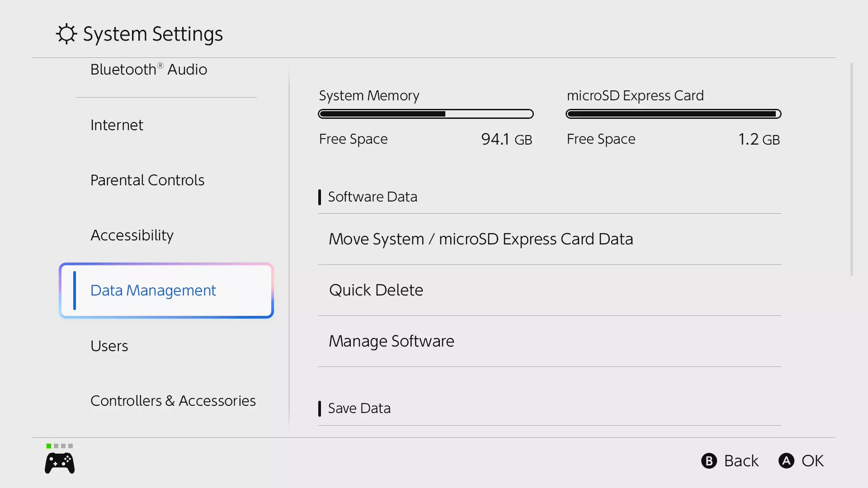This screenshot has width=868, height=488.
Task: Choose Quick Delete option
Action: point(376,290)
